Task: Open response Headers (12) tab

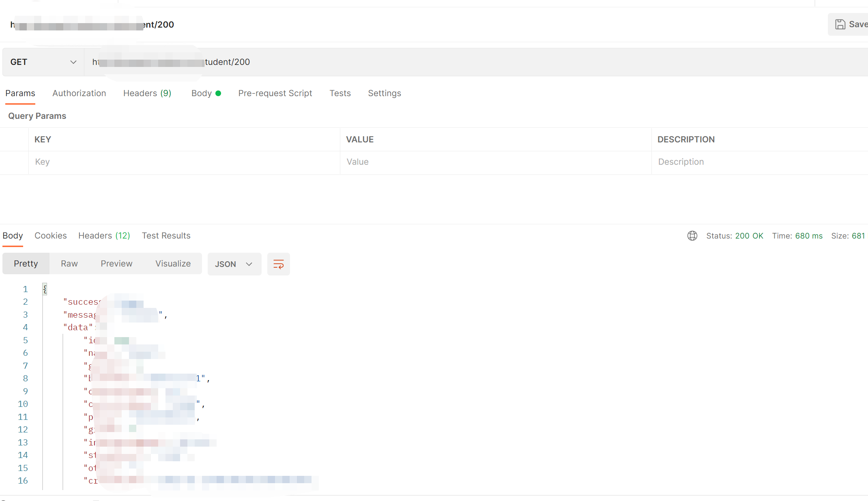Action: tap(104, 236)
